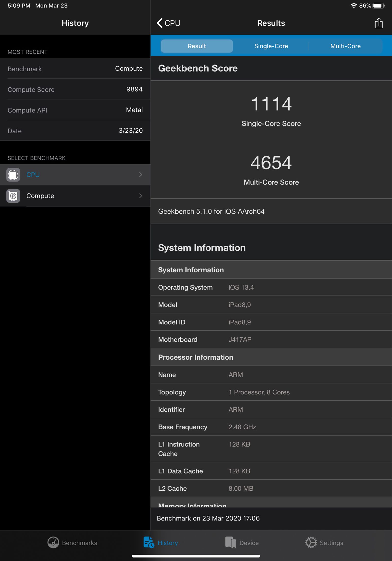This screenshot has width=392, height=561.
Task: Select the Result segment
Action: [196, 46]
